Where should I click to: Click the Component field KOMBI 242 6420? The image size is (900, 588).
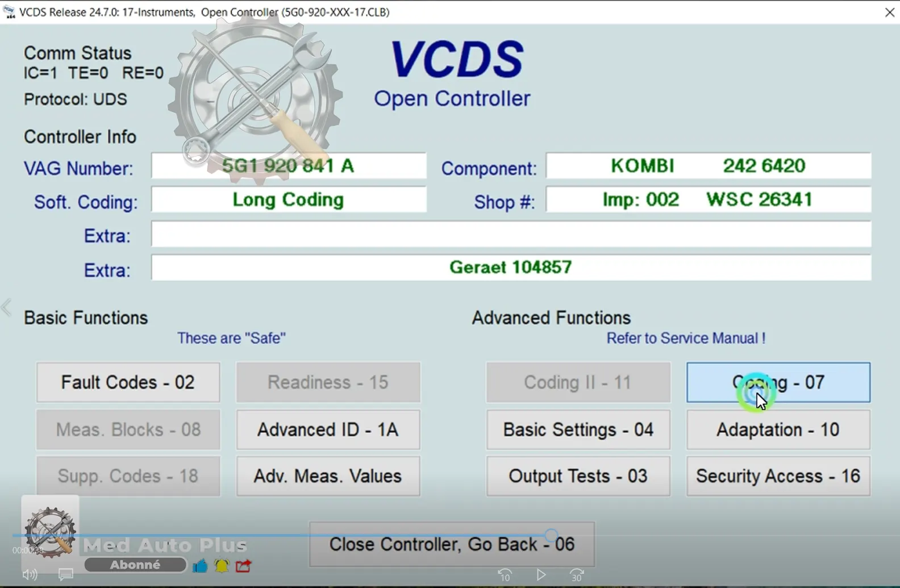coord(709,166)
